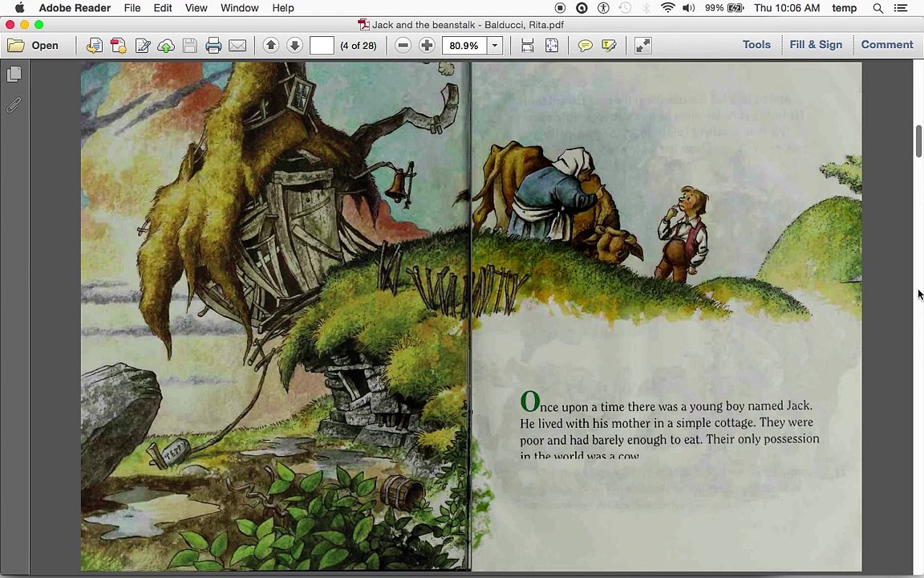Open the File menu
Image resolution: width=924 pixels, height=578 pixels.
click(x=132, y=8)
